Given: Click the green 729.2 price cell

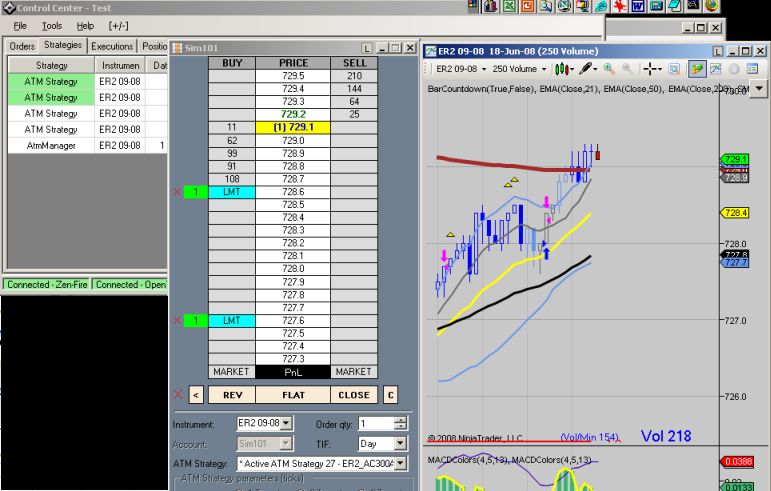Looking at the screenshot, I should tap(293, 115).
